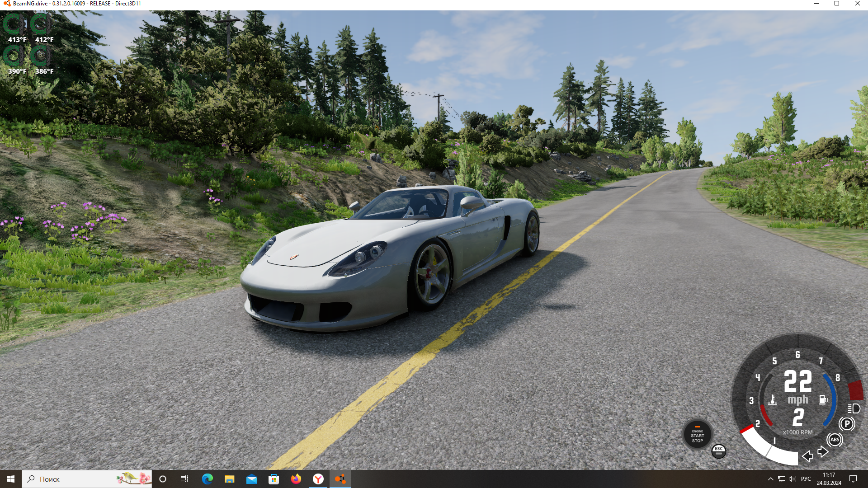The width and height of the screenshot is (868, 488).
Task: Click the right turn signal arrow
Action: coord(823,451)
